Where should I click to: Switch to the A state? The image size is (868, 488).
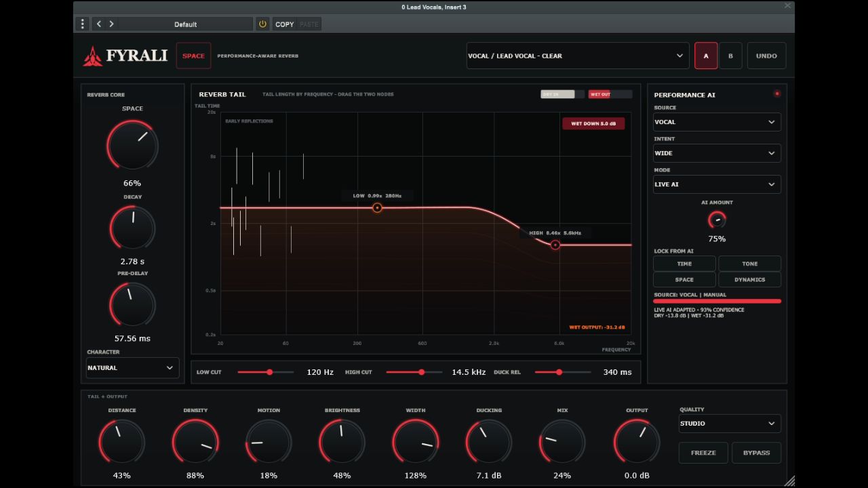coord(706,56)
